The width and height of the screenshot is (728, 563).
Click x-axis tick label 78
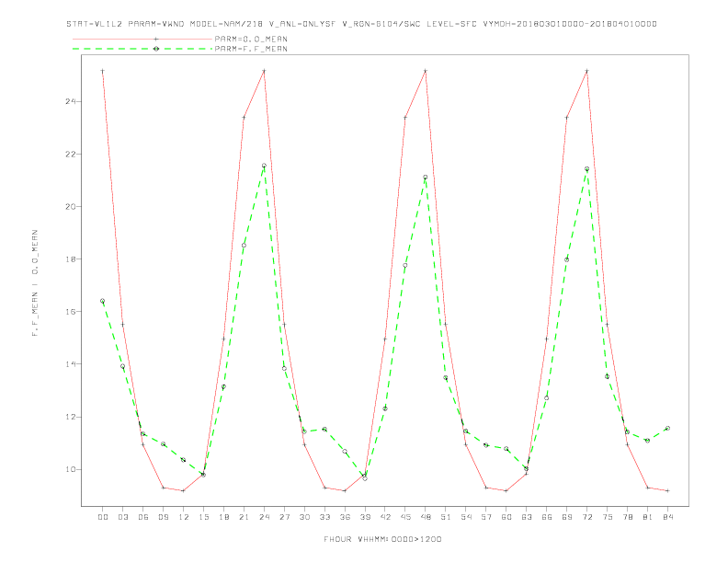click(627, 517)
